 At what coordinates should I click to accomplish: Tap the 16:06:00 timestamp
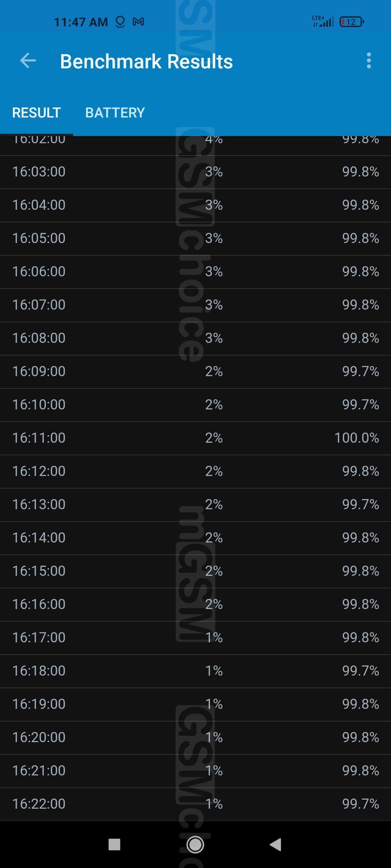point(39,272)
